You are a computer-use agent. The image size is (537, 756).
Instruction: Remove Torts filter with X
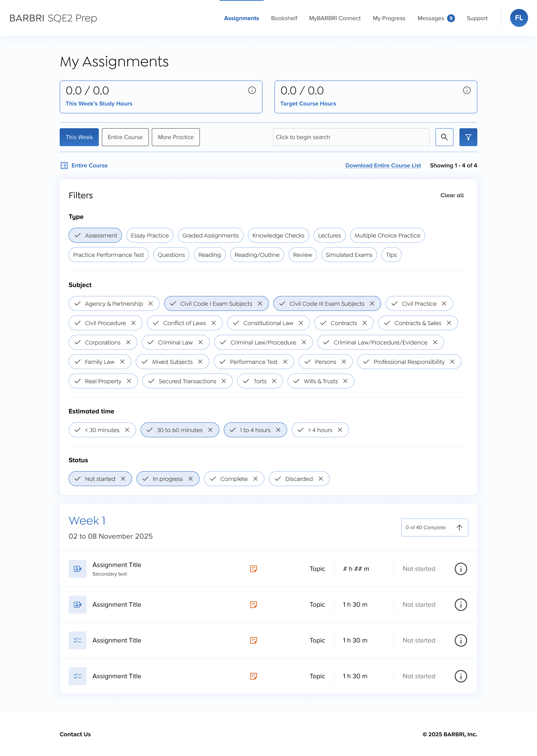274,381
